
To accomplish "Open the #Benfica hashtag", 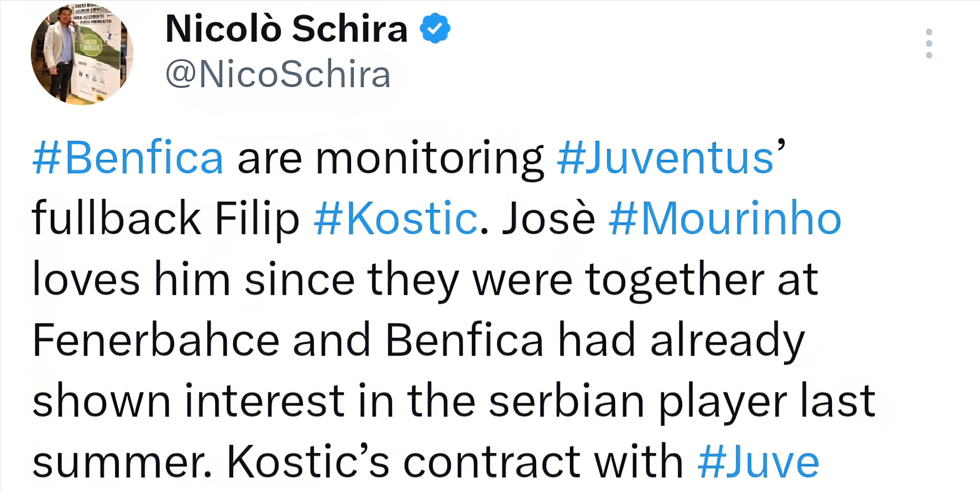I will (128, 158).
